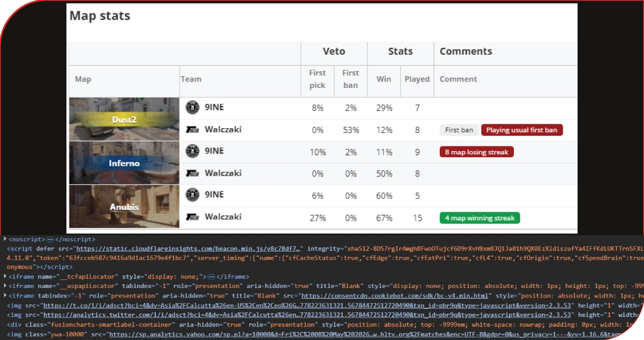Click the 6% first pick value
This screenshot has height=340, width=644.
(318, 196)
